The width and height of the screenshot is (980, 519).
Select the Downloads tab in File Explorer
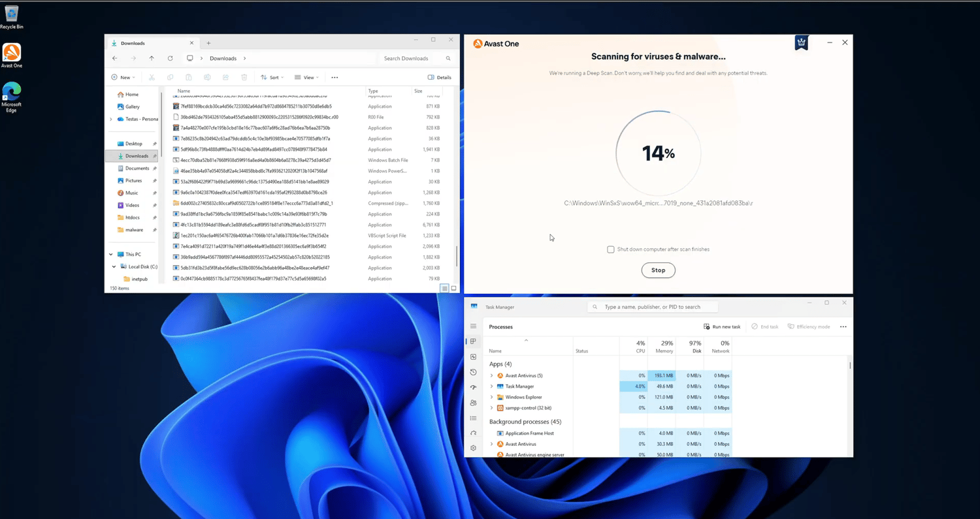(152, 43)
